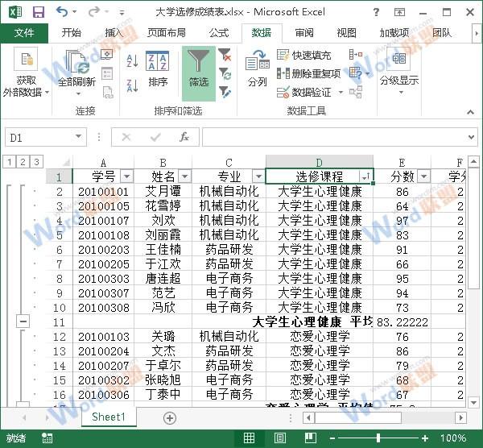This screenshot has width=483, height=448.
Task: Collapse group with minus at row 11
Action: (23, 321)
